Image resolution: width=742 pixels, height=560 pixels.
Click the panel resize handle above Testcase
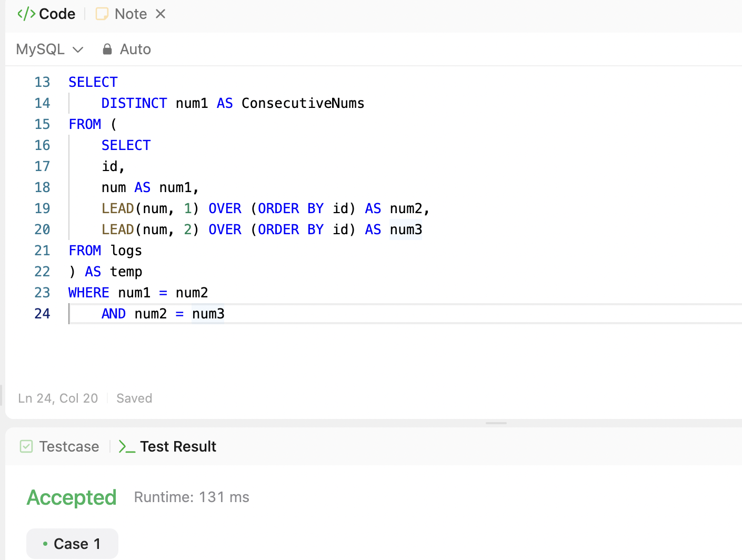[x=496, y=423]
